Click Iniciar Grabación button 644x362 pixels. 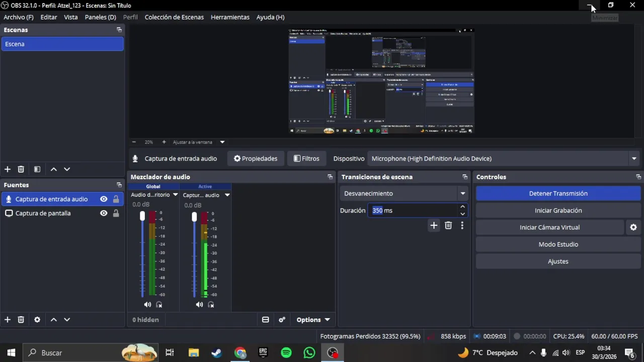point(558,211)
